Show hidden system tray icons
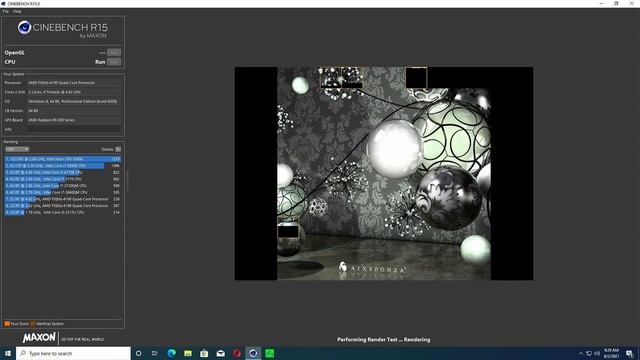640x360 pixels. pos(581,353)
